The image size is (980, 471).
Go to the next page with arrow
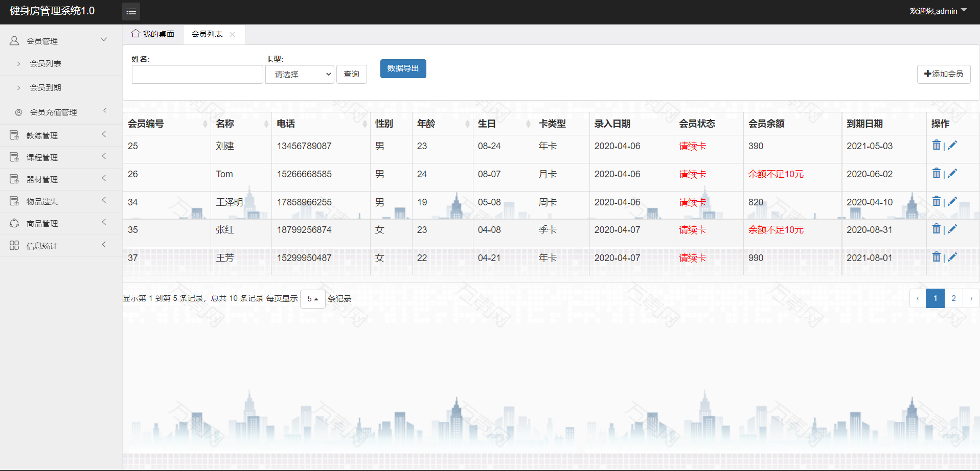971,298
